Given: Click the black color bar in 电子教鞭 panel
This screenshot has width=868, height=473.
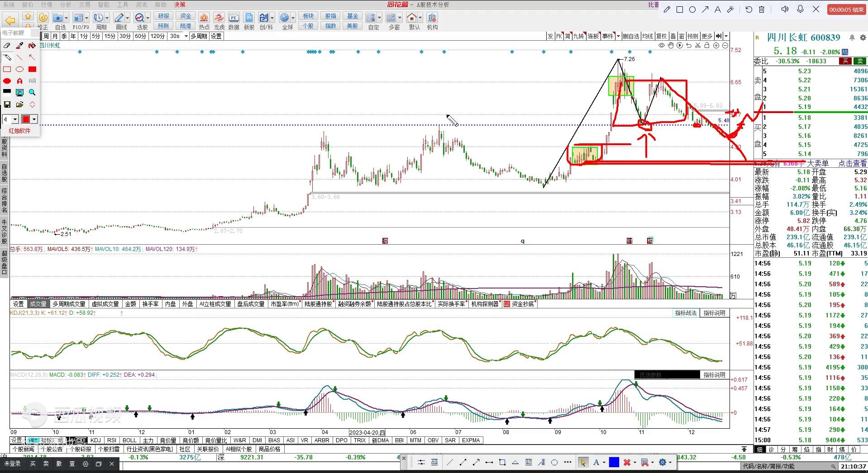Looking at the screenshot, I should pos(7,92).
